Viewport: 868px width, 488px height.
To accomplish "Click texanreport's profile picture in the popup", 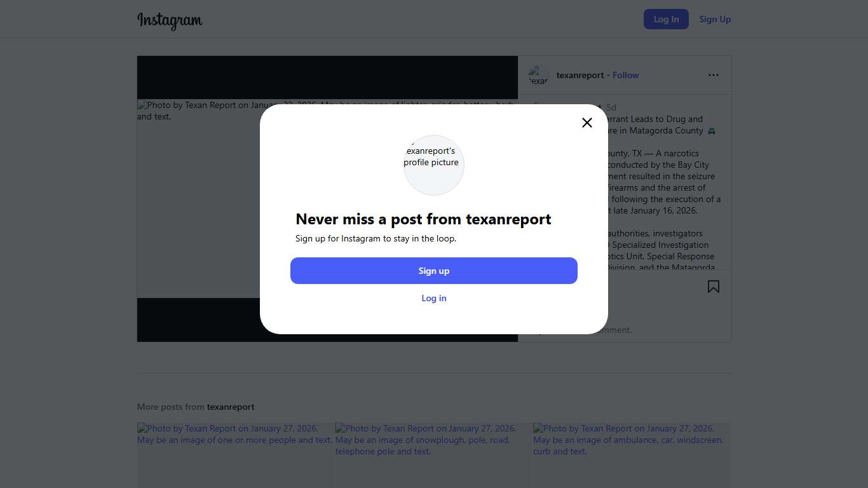I will pos(433,165).
